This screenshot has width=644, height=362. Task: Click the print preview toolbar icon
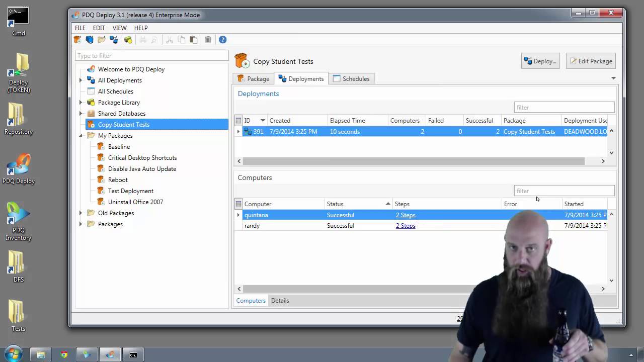tap(154, 40)
